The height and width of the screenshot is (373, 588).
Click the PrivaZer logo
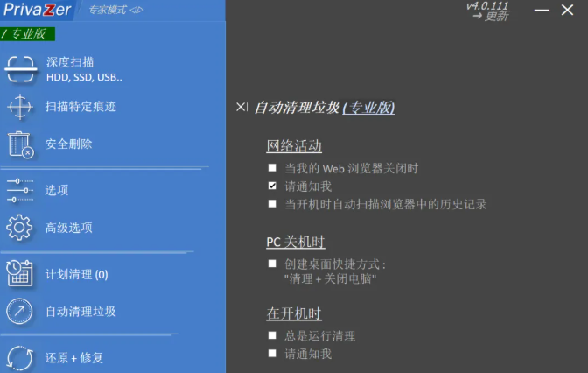37,10
